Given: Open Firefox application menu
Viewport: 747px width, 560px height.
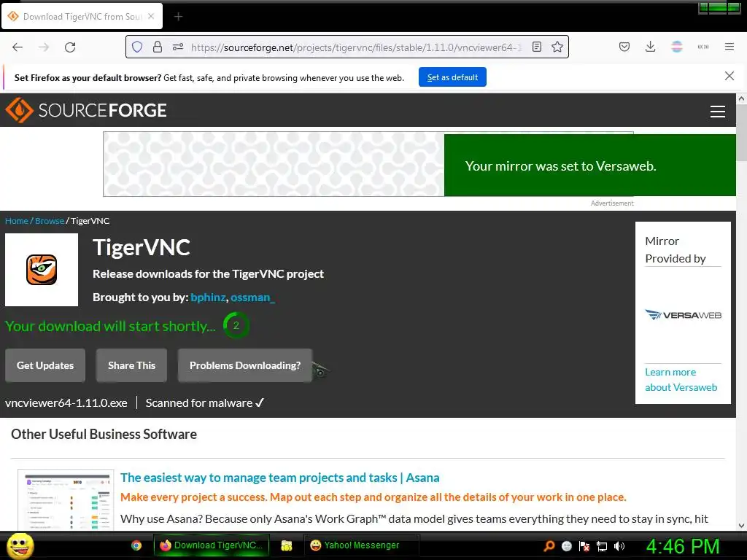Looking at the screenshot, I should pos(729,47).
